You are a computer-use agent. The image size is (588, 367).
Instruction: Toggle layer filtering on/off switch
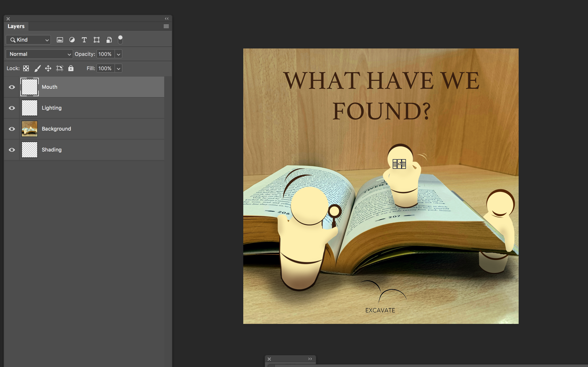120,40
